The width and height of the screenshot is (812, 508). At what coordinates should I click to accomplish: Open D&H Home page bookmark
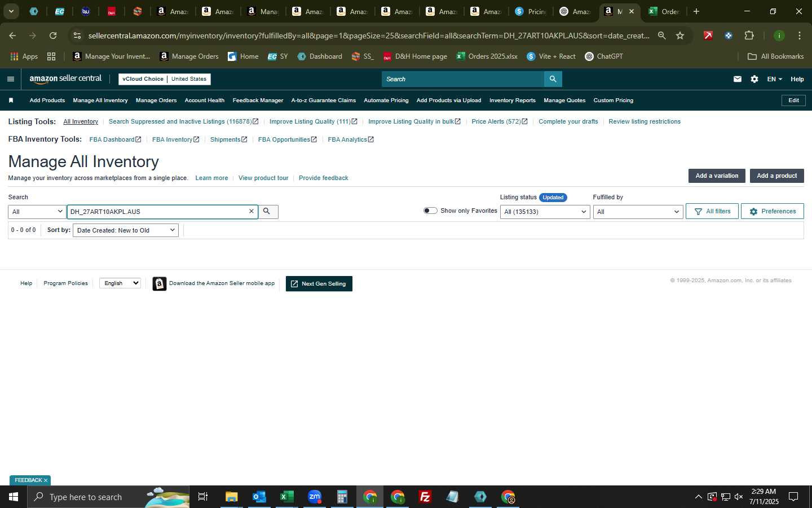coord(415,56)
